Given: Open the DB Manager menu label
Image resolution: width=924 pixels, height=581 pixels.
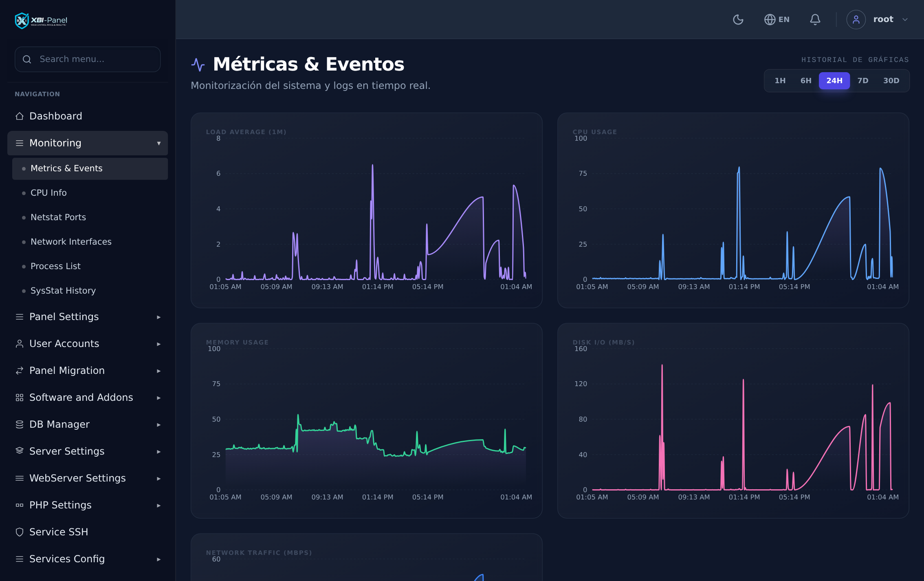Looking at the screenshot, I should tap(59, 424).
